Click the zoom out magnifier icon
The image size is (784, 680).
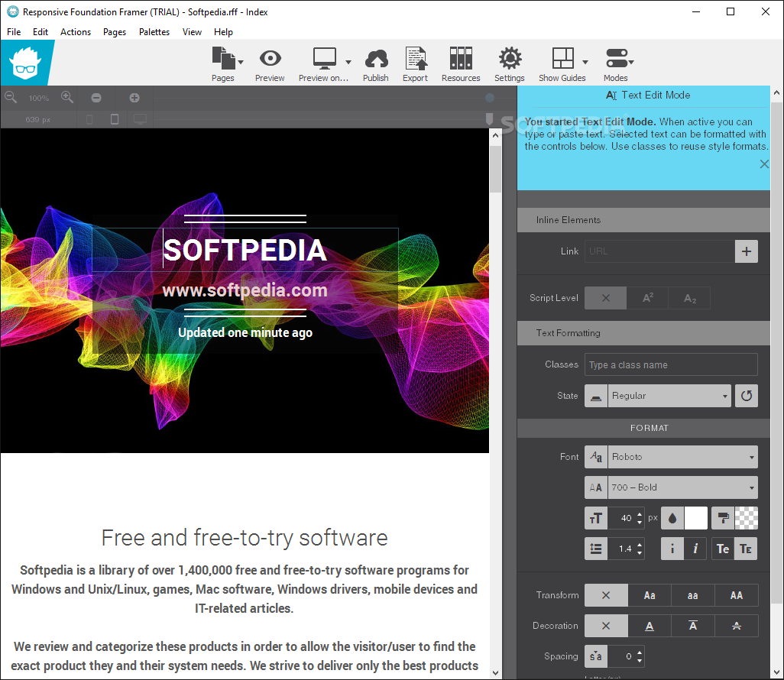[x=11, y=97]
